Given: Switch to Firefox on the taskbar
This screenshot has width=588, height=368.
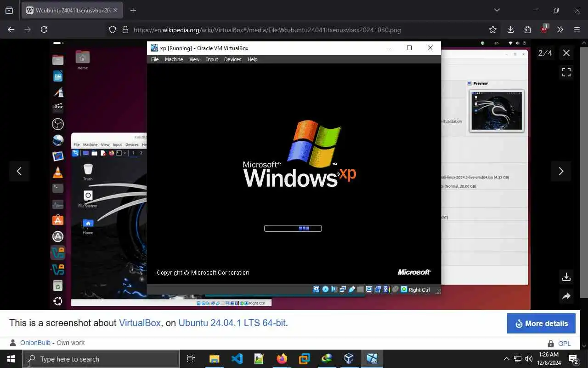Looking at the screenshot, I should coord(282,359).
